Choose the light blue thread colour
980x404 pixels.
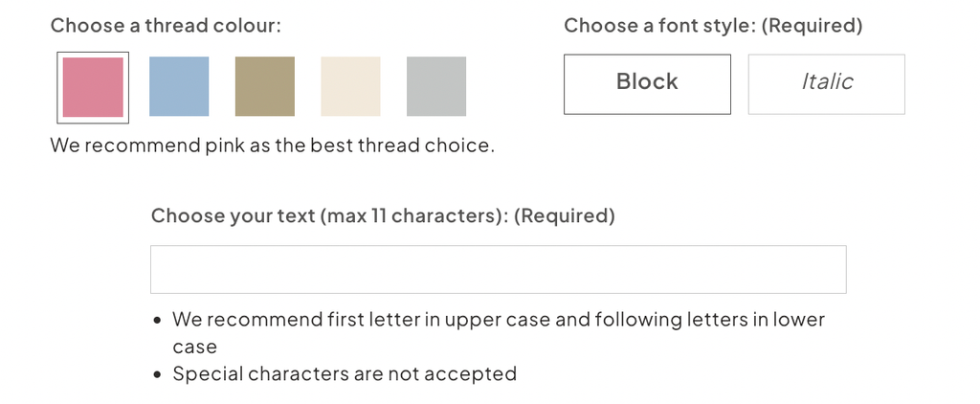point(179,86)
